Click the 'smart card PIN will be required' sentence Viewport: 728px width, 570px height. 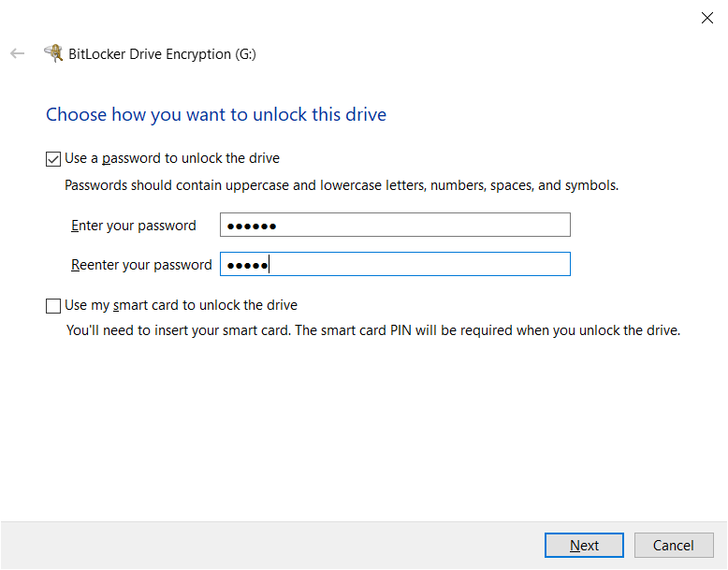[x=488, y=330]
